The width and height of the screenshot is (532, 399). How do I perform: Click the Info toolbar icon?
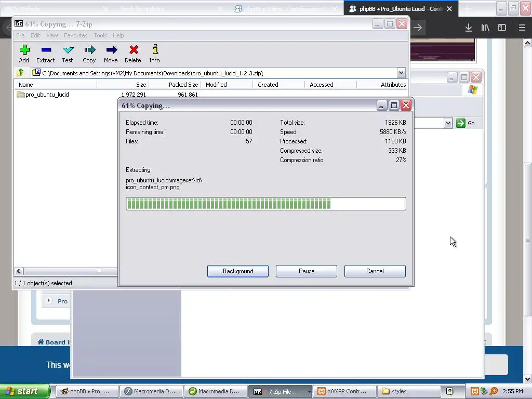[x=155, y=54]
